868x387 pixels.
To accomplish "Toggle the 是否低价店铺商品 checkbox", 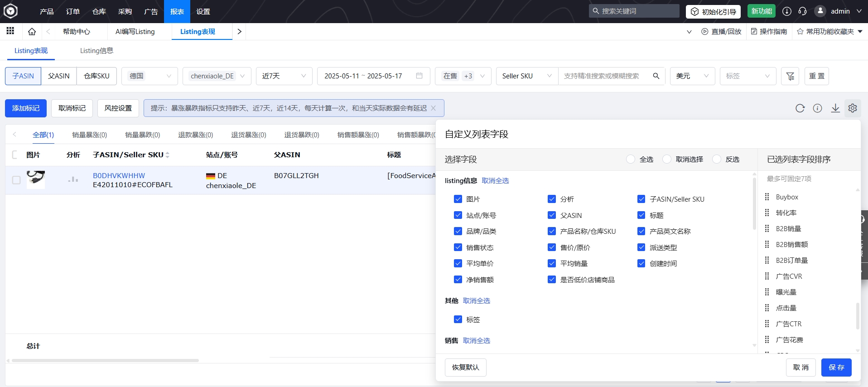I will [x=552, y=280].
